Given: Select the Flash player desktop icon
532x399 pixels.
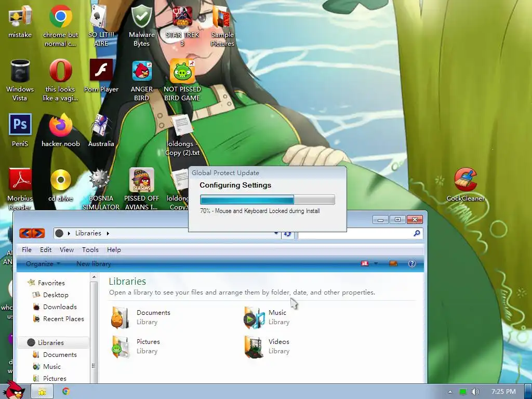Looking at the screenshot, I should coord(101,76).
